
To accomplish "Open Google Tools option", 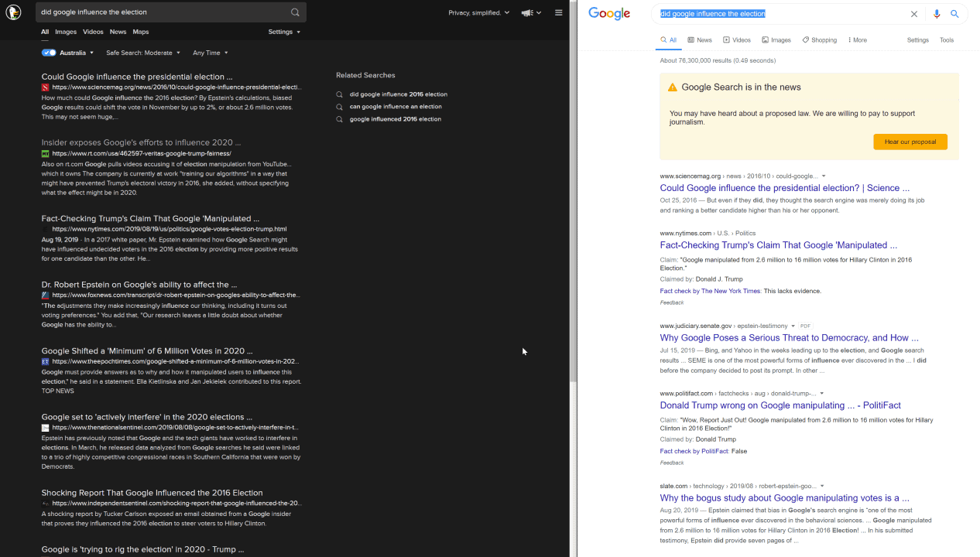I will [947, 40].
